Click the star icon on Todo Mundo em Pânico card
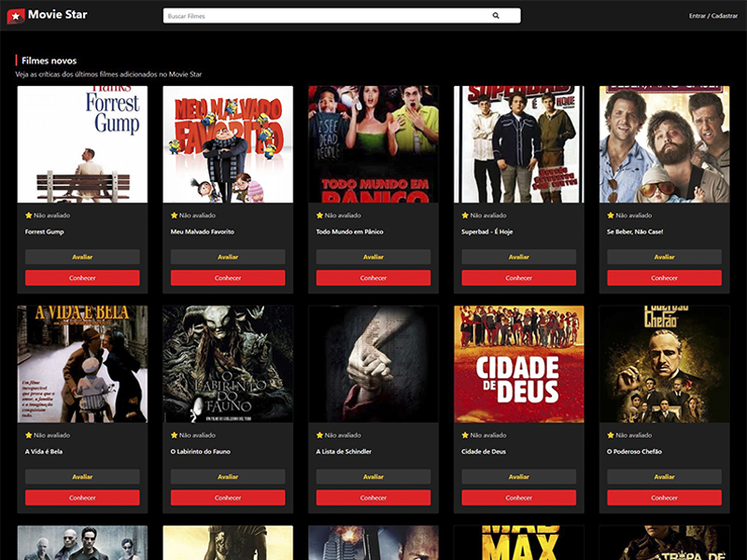 (319, 216)
